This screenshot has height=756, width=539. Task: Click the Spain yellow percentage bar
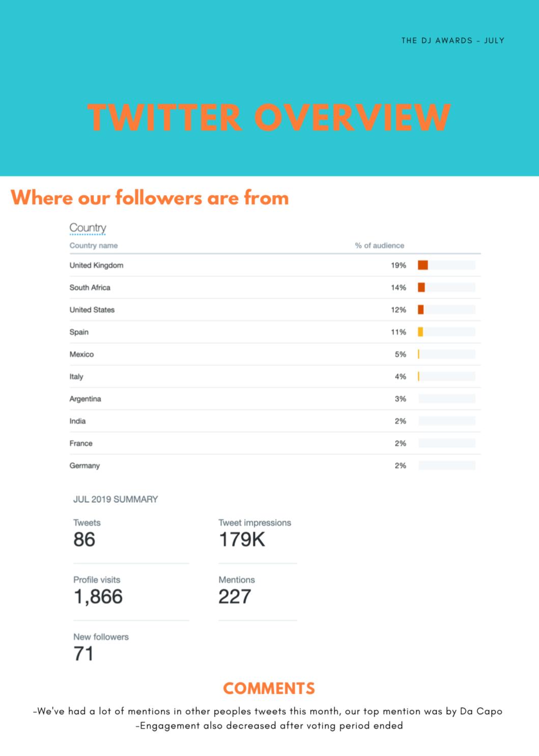(x=420, y=332)
